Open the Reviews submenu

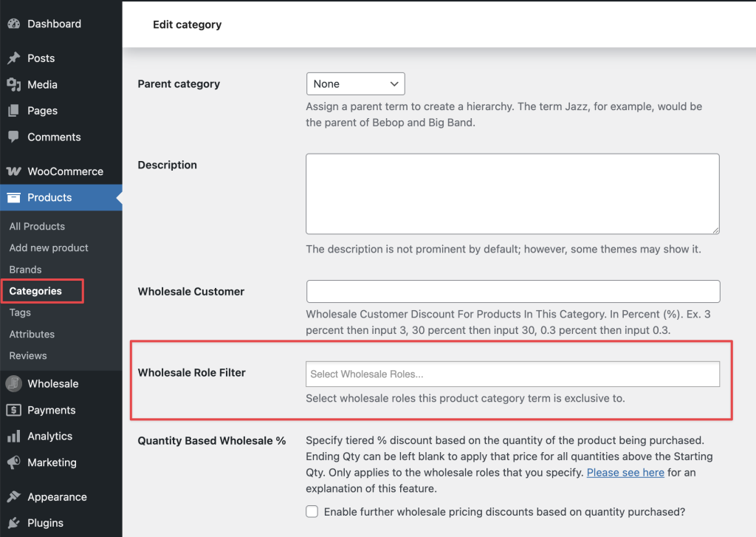[x=28, y=355]
